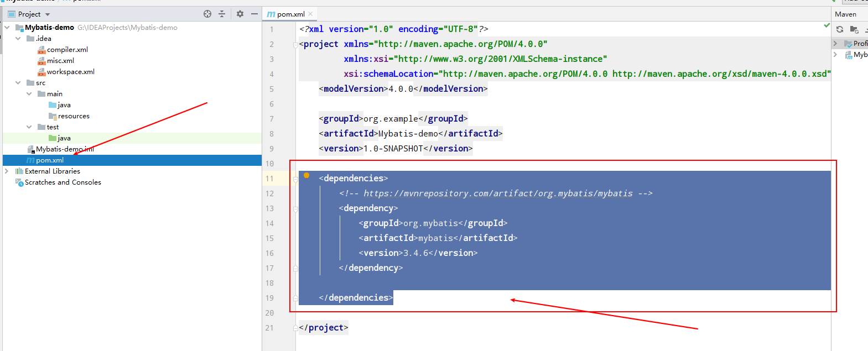Expand the Maven Profiles node
868x351 pixels.
point(835,43)
